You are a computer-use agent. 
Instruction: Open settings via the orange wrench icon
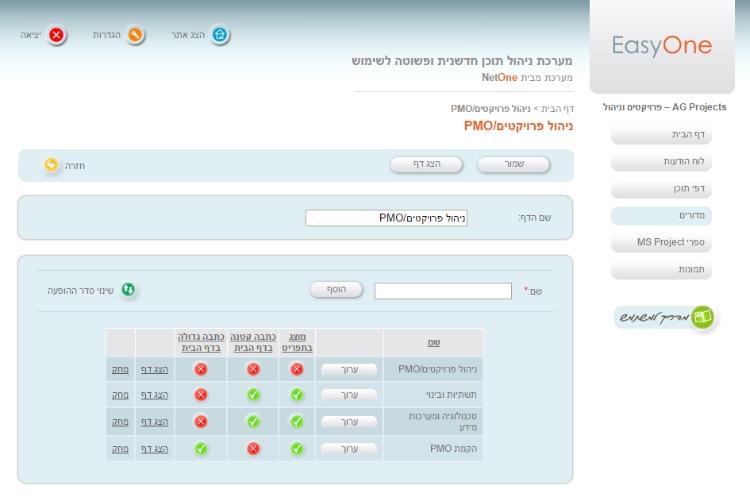pyautogui.click(x=135, y=35)
